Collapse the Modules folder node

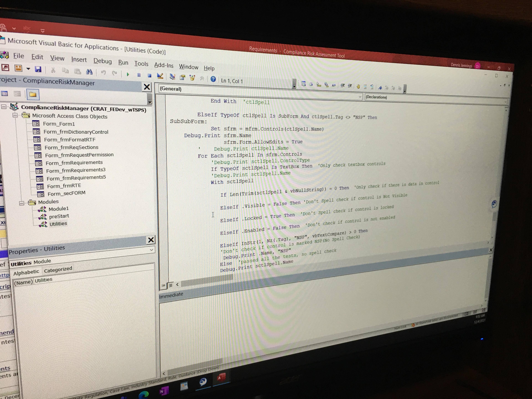coord(22,203)
